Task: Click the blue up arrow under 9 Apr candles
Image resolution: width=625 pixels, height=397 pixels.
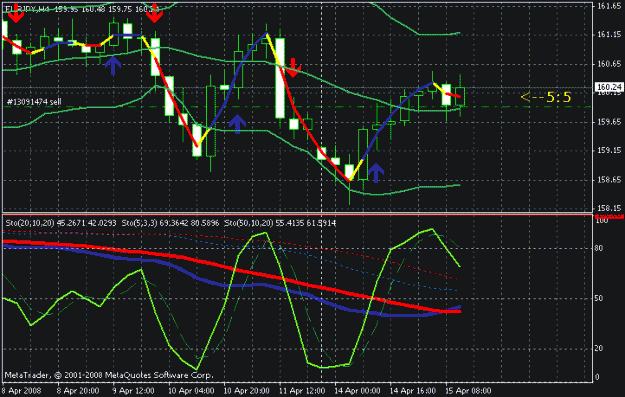Action: (113, 65)
